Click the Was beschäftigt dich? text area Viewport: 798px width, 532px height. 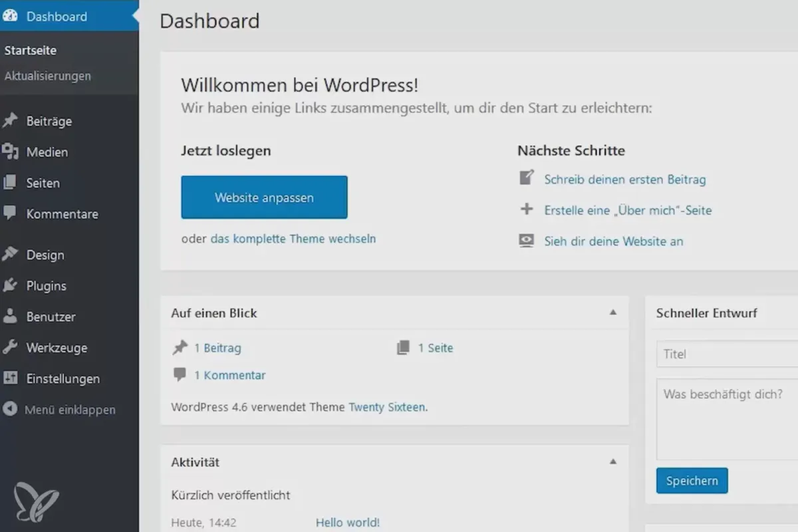[x=728, y=419]
